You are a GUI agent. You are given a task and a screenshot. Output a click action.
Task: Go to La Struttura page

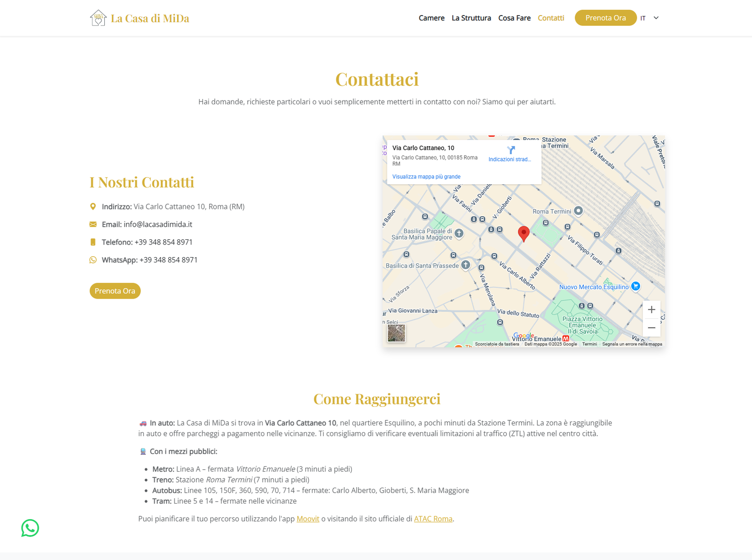pos(471,18)
